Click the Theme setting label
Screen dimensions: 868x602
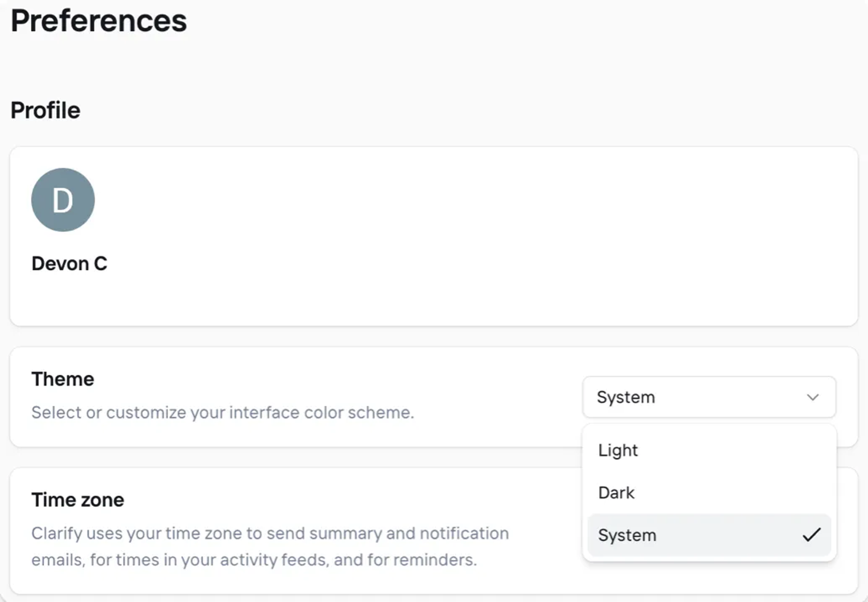click(63, 379)
